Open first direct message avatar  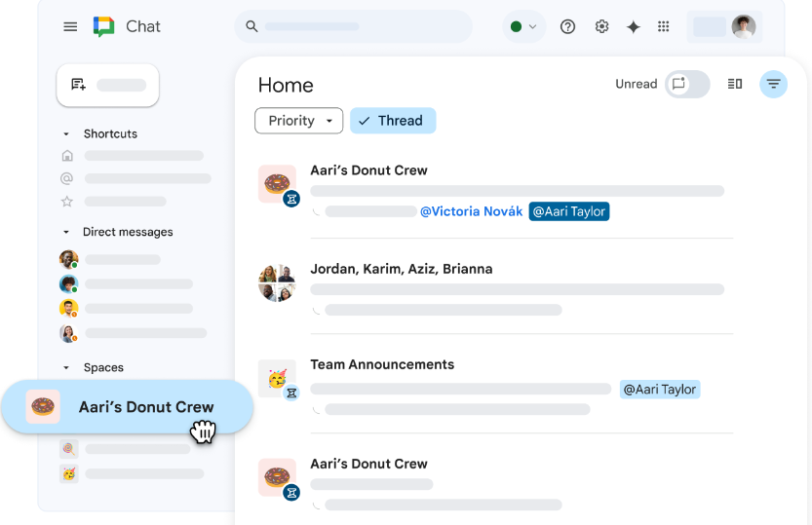(68, 259)
